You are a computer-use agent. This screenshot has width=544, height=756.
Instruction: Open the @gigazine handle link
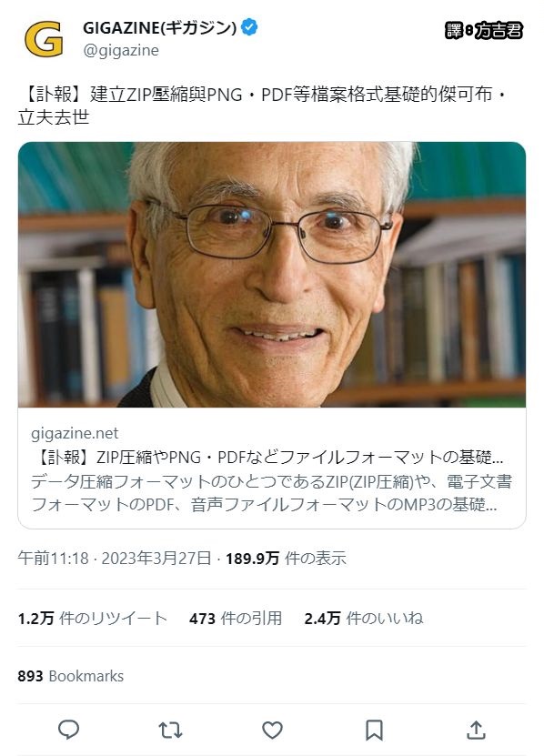121,50
